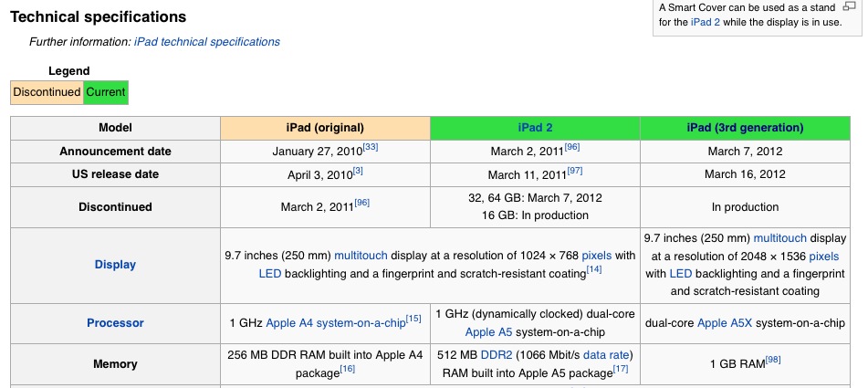Click the In production cell for 3rd generation
The height and width of the screenshot is (388, 868).
[745, 207]
